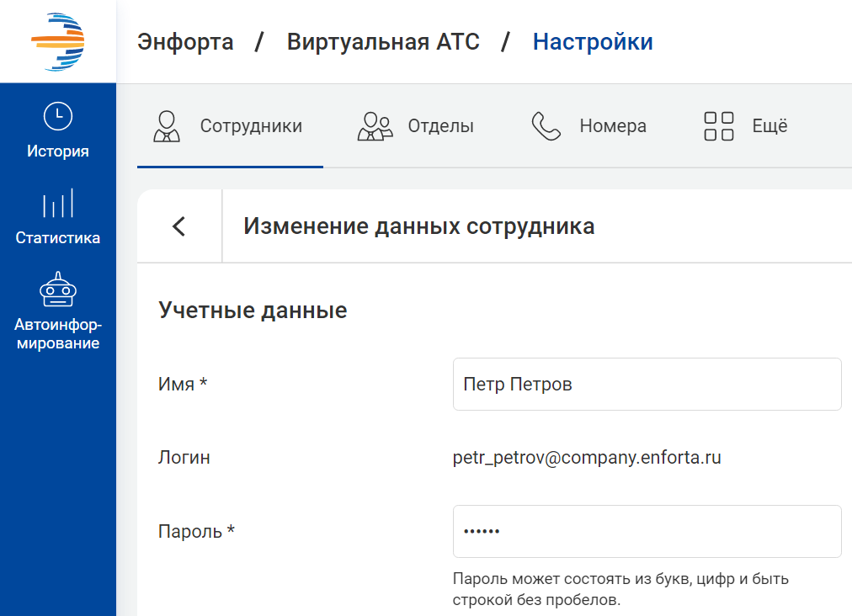Open the Ещё menu
The height and width of the screenshot is (616, 852).
[x=746, y=126]
